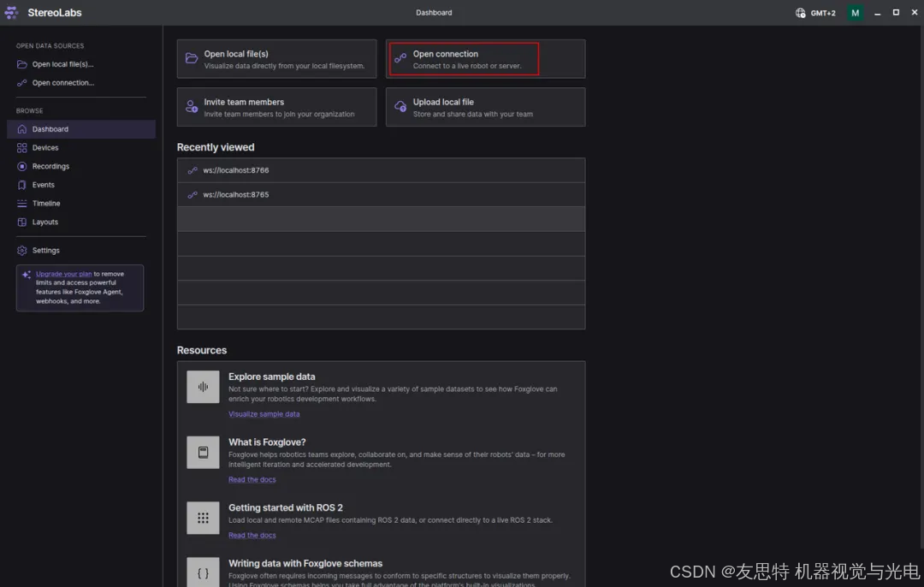
Task: Open Read the docs under What is Foxglove
Action: pyautogui.click(x=252, y=480)
